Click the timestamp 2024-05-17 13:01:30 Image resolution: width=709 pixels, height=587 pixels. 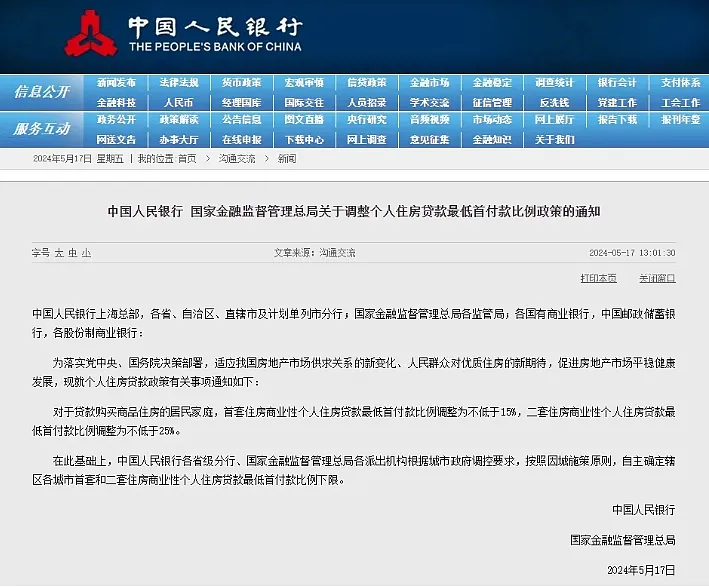632,253
